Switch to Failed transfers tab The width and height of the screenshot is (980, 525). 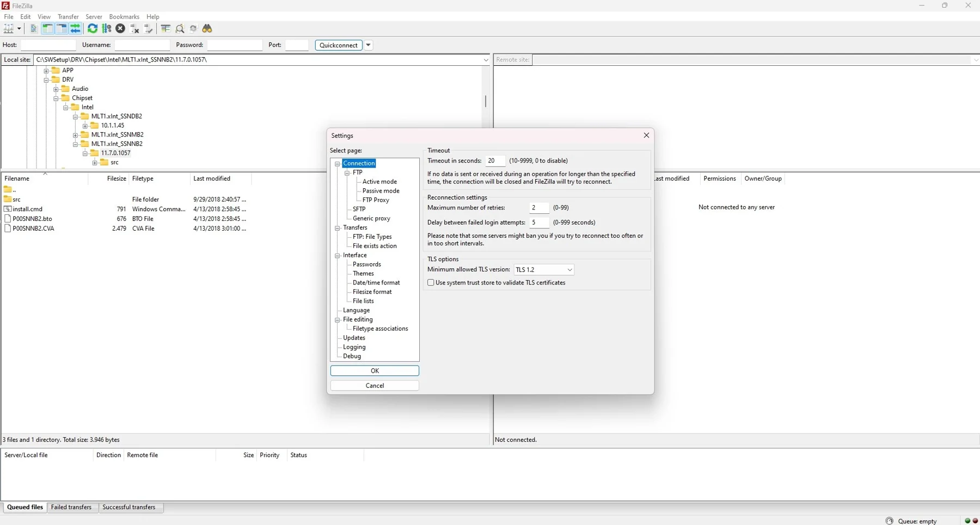pyautogui.click(x=71, y=507)
